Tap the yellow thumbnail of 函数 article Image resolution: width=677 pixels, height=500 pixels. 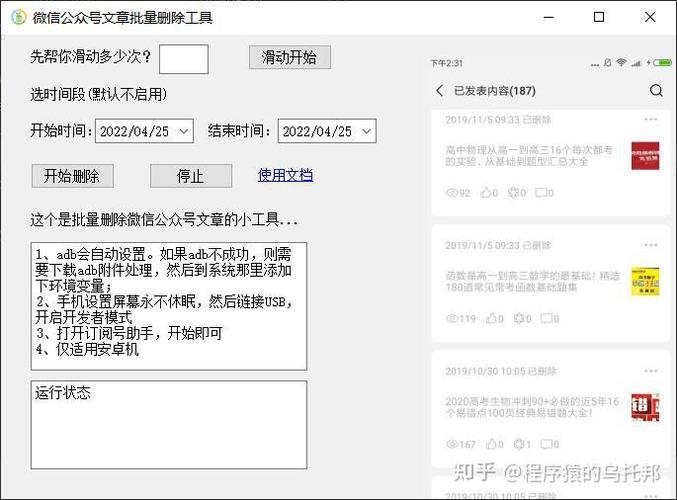(645, 282)
